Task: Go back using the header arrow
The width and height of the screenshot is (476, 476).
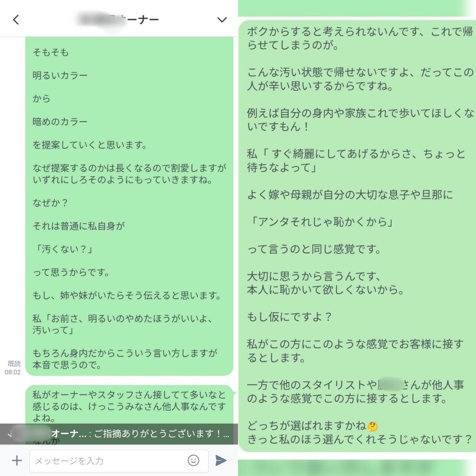Action: click(x=16, y=20)
